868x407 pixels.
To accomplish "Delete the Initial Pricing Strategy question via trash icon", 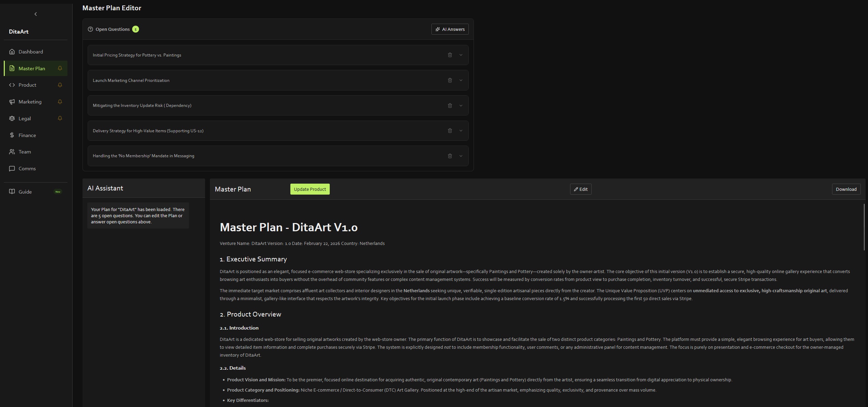I will (x=450, y=55).
